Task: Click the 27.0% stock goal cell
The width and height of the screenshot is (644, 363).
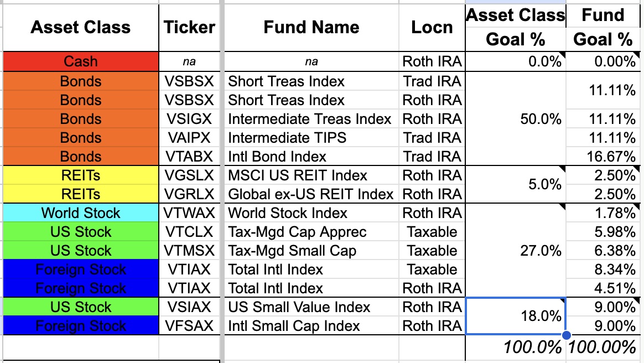Action: pos(516,251)
